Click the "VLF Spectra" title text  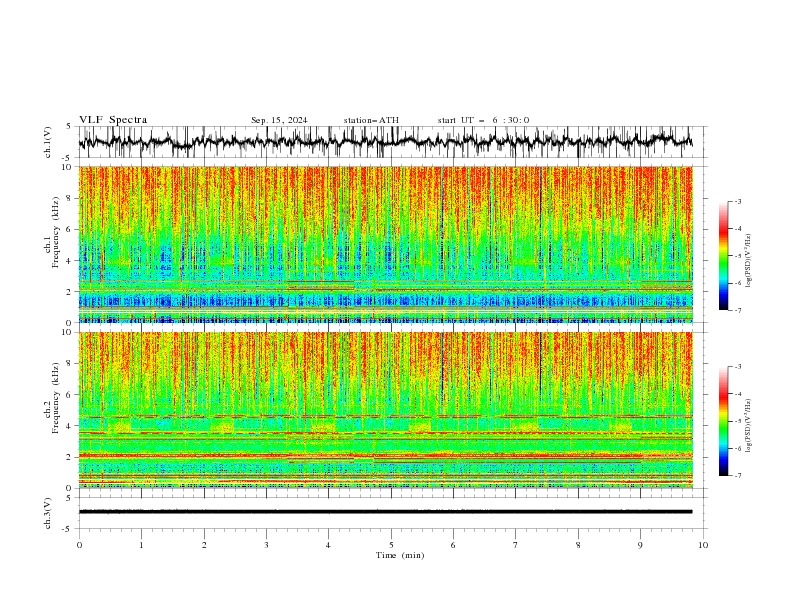pyautogui.click(x=113, y=120)
